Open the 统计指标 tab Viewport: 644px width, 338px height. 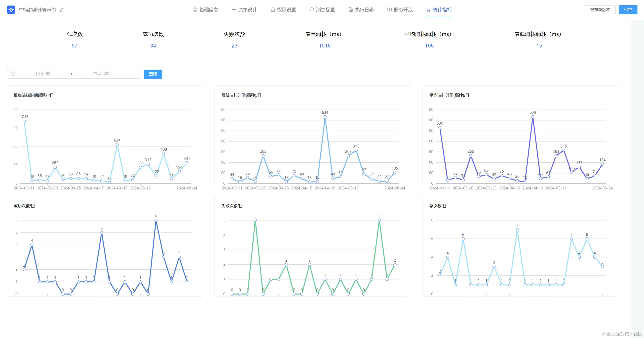(442, 10)
